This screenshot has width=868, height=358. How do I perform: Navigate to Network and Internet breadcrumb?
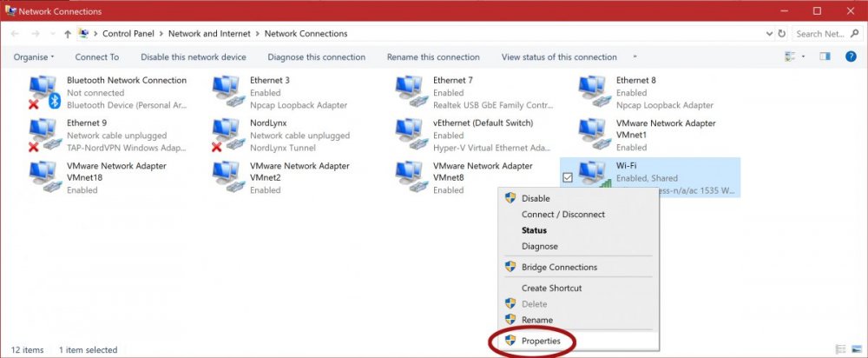pyautogui.click(x=209, y=34)
